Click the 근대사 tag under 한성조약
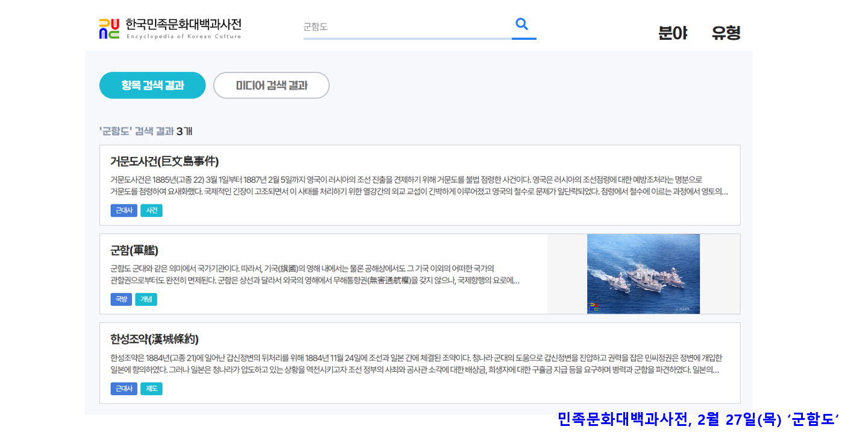868x435 pixels. (x=124, y=389)
